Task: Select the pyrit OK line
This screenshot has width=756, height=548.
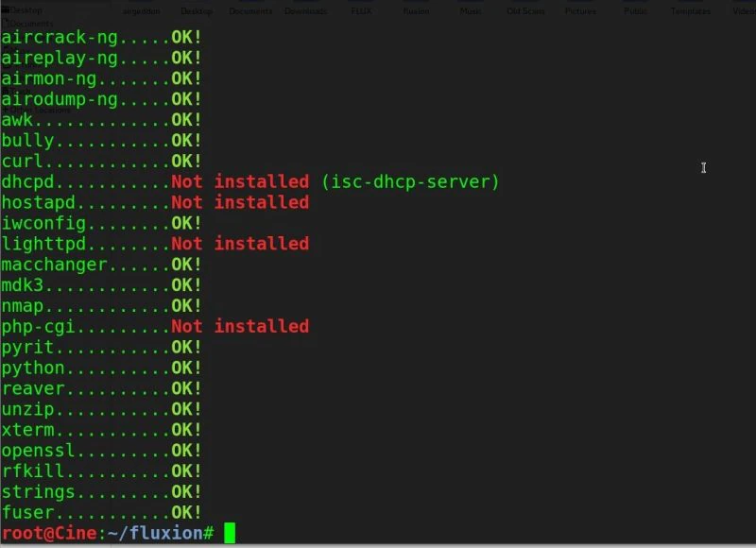Action: [101, 348]
